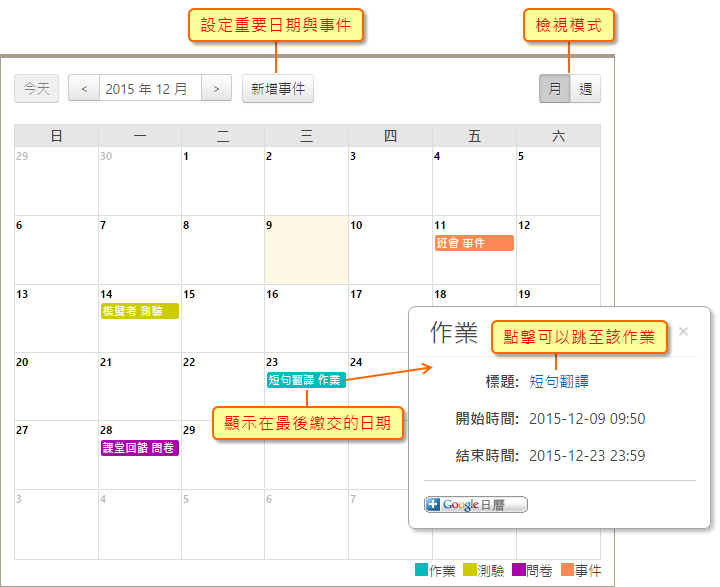
Task: Click the Google 日曆 add button
Action: 475,505
